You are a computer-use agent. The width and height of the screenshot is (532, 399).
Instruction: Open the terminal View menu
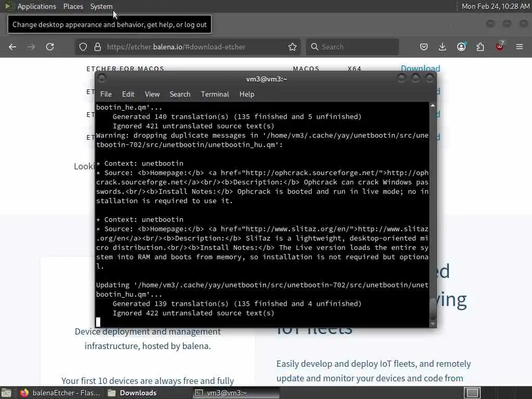[x=152, y=95]
